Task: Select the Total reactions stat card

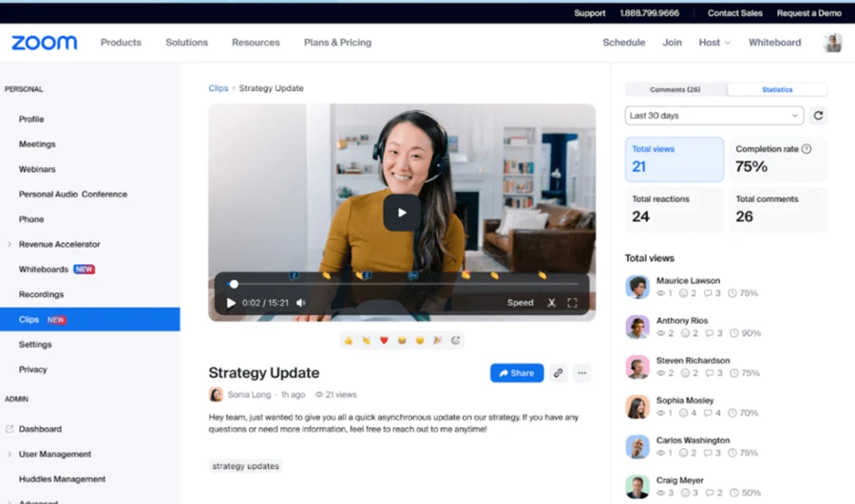Action: [674, 209]
